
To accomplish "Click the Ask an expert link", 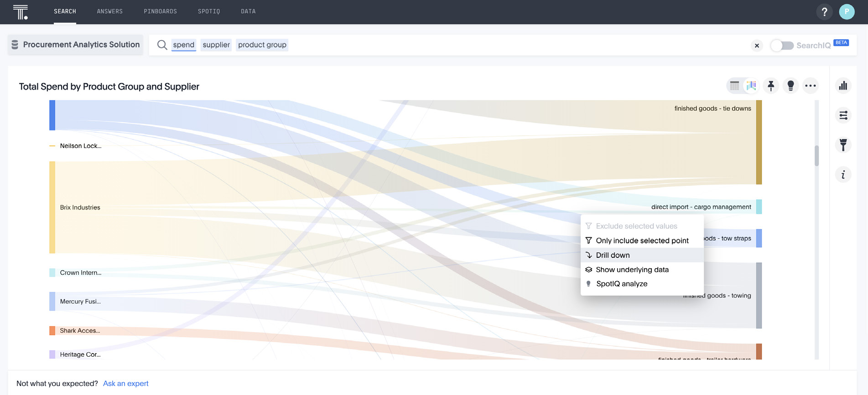I will coord(126,384).
